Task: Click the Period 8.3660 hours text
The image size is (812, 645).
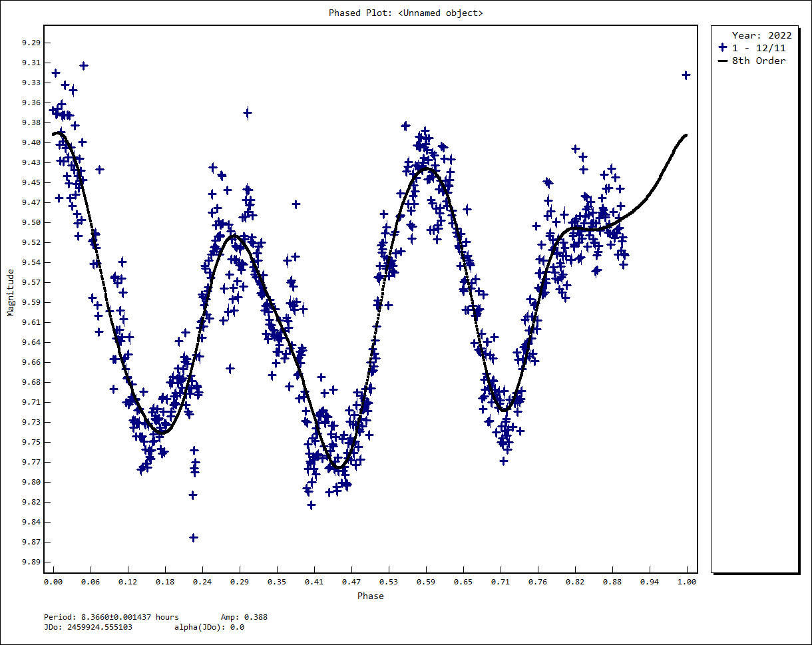Action: pos(111,617)
